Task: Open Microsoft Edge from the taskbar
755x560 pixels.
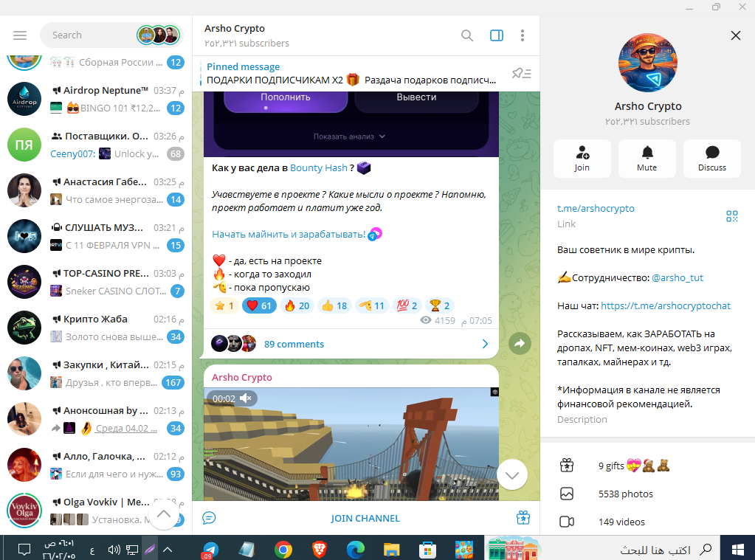Action: point(355,550)
